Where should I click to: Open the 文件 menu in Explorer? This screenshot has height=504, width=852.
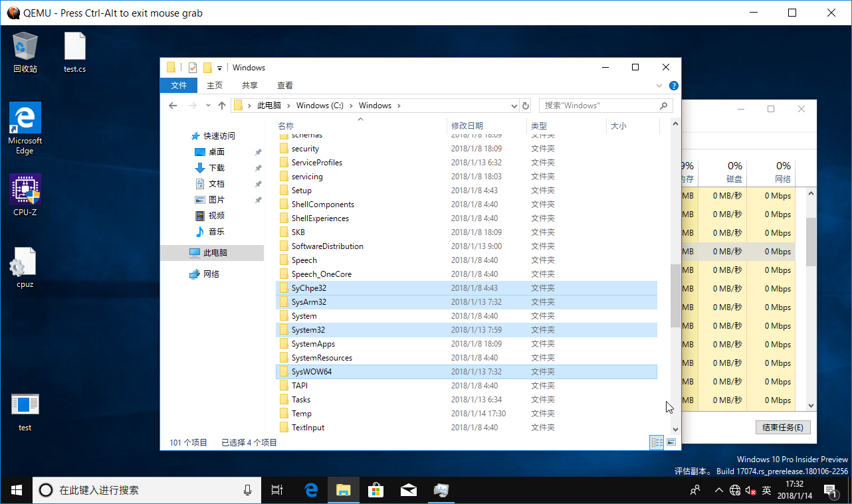[178, 85]
